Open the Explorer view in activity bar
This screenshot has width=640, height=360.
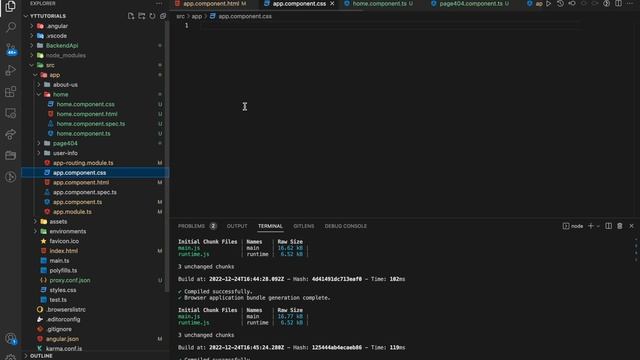11,7
